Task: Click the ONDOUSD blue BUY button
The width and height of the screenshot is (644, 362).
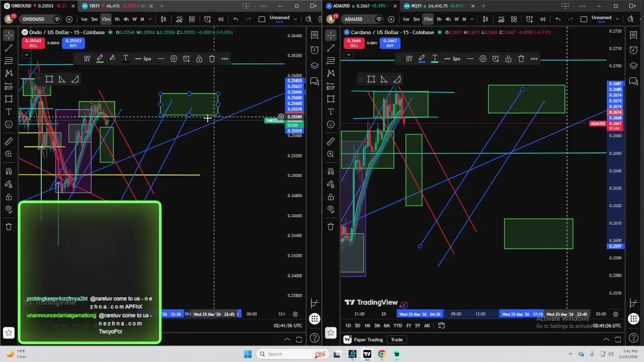Action: point(73,43)
